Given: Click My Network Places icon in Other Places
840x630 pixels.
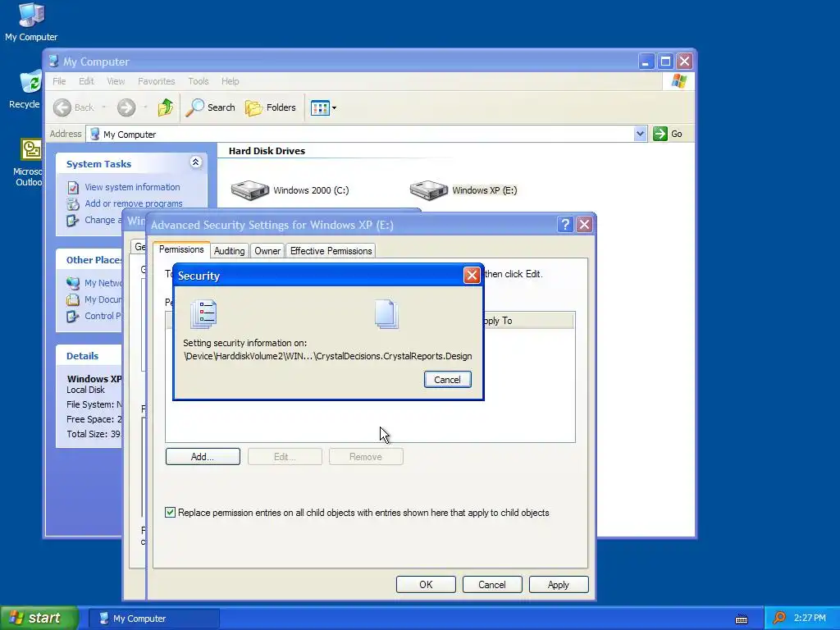Looking at the screenshot, I should click(73, 283).
